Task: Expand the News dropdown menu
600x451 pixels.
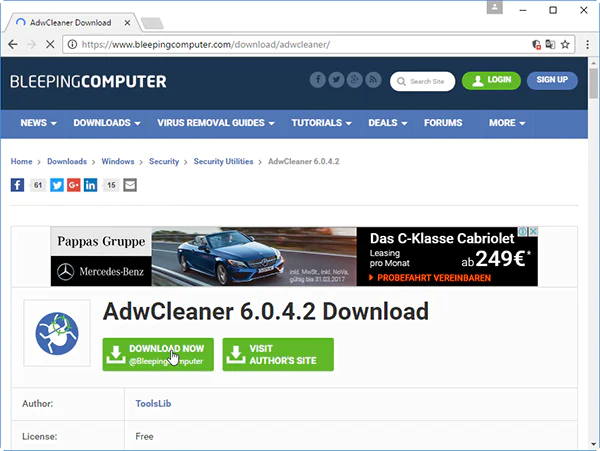Action: pyautogui.click(x=38, y=123)
